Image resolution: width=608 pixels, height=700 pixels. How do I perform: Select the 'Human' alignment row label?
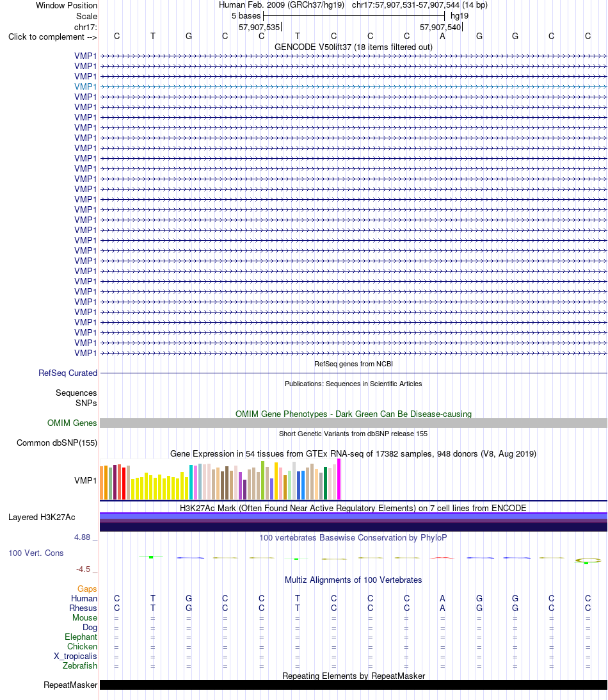coord(84,598)
